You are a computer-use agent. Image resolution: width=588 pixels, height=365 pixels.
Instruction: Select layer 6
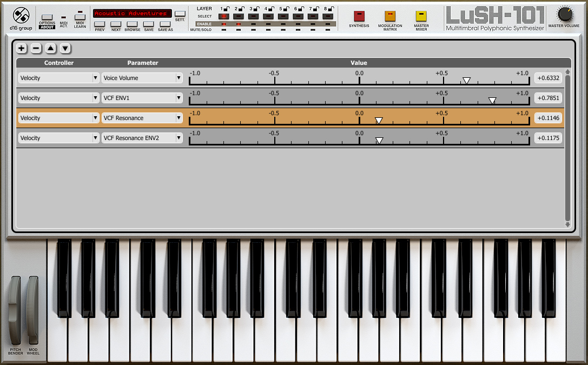pyautogui.click(x=298, y=16)
